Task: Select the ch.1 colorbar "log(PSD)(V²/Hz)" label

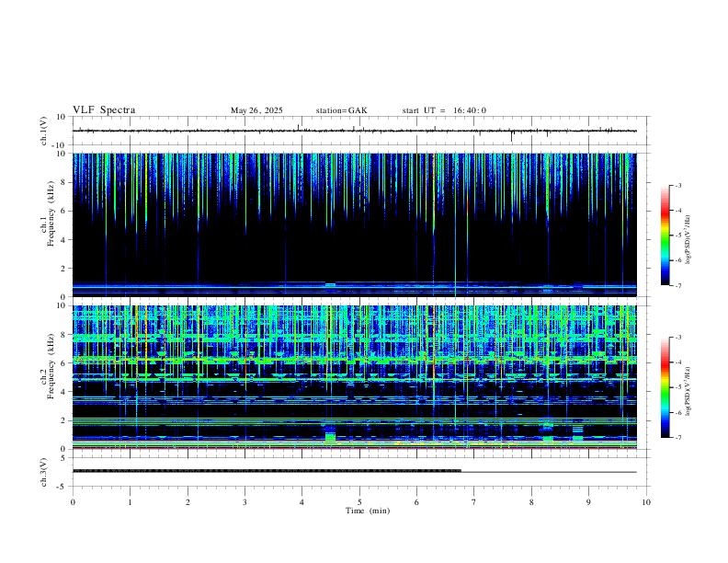Action: point(688,240)
